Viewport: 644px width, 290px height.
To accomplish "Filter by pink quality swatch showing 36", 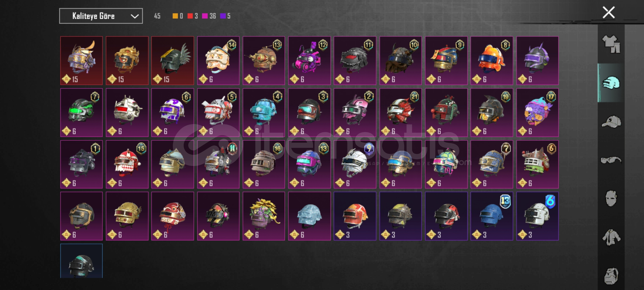I will [209, 16].
